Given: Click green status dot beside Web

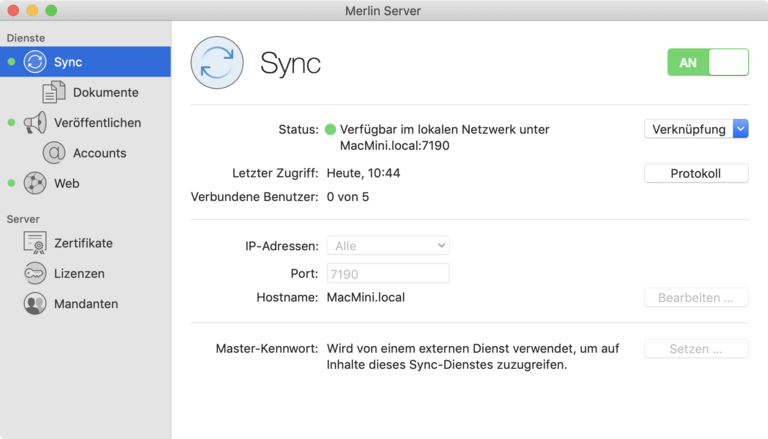Looking at the screenshot, I should pos(11,183).
